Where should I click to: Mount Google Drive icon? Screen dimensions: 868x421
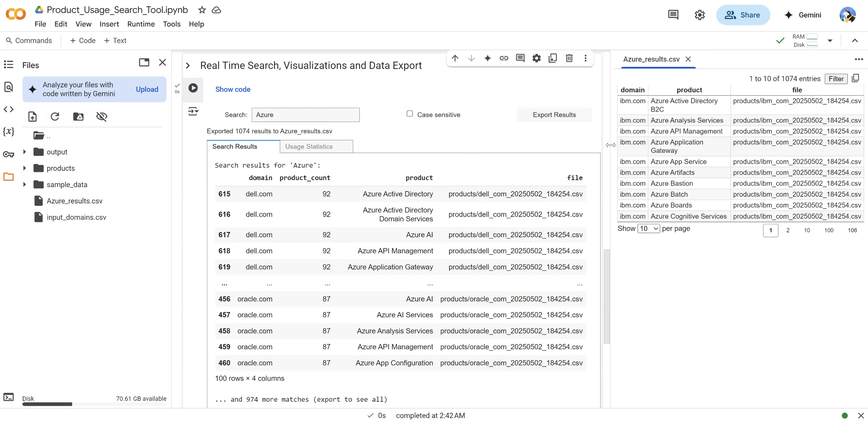(78, 117)
